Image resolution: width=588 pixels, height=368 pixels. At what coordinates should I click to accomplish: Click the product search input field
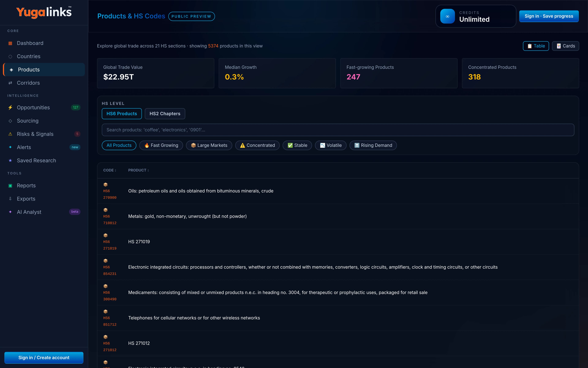[x=338, y=130]
